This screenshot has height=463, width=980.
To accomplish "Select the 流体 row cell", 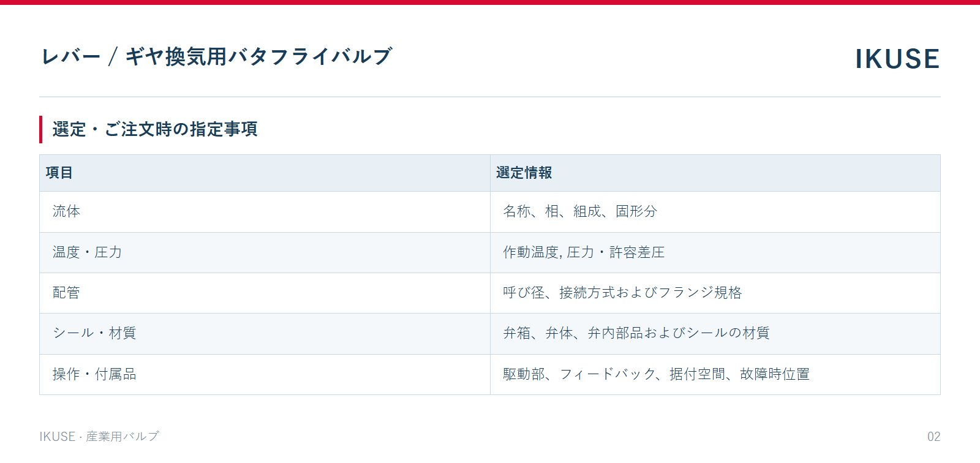I will coord(265,212).
